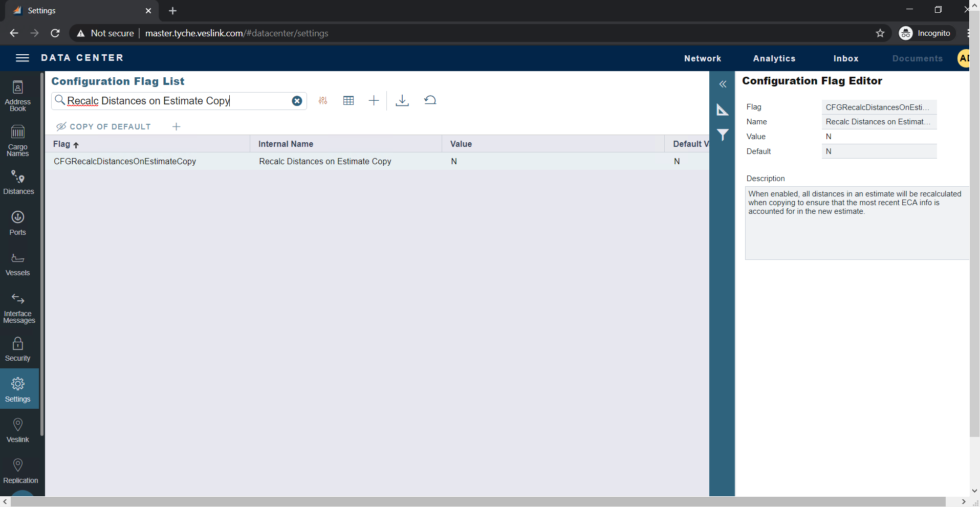Image resolution: width=980 pixels, height=507 pixels.
Task: Open the filter sliders icon in toolbar
Action: coord(323,101)
